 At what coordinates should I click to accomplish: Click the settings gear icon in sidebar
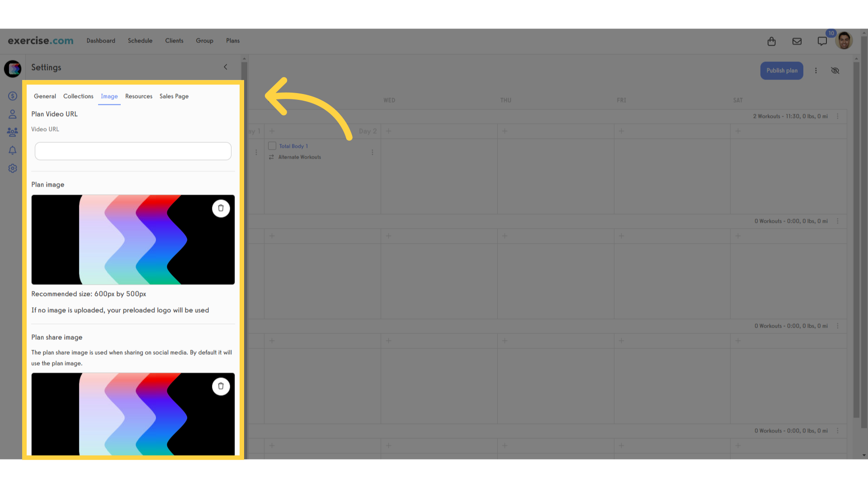(x=13, y=168)
